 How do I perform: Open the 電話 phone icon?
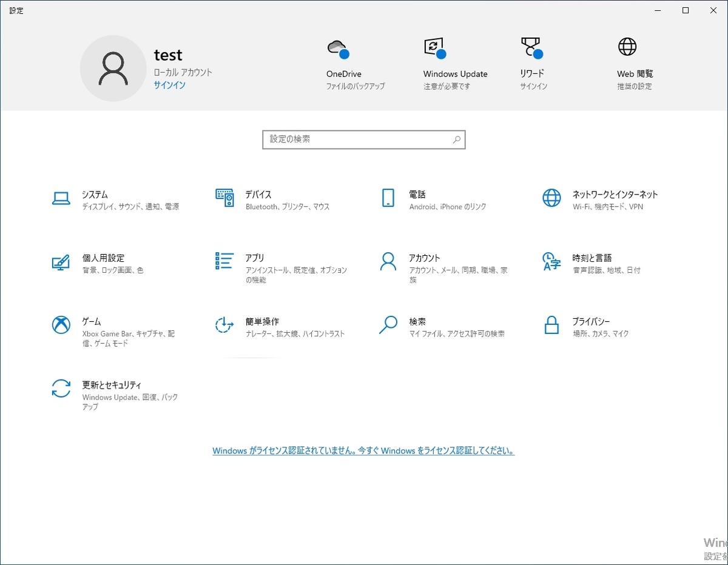pyautogui.click(x=388, y=198)
